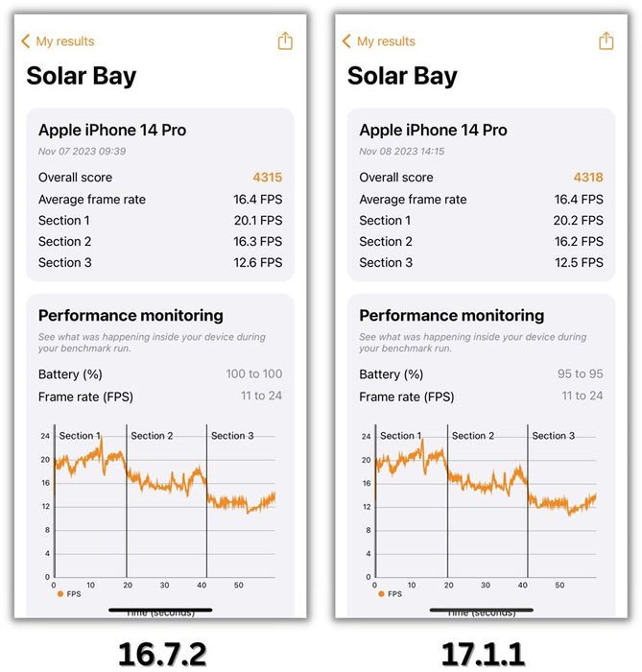Tap the share icon on the 17.1.1 screenshot
Screen dimensions: 642x672
pos(606,41)
